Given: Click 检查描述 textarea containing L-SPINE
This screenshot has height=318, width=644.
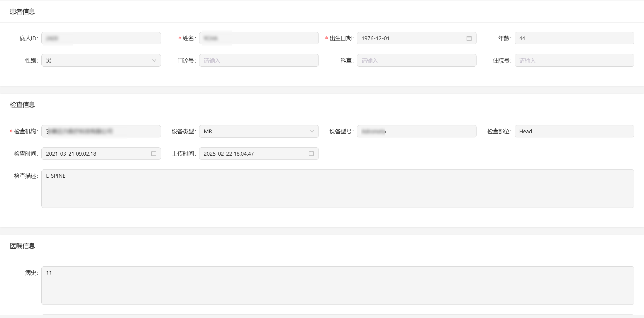Looking at the screenshot, I should 337,189.
